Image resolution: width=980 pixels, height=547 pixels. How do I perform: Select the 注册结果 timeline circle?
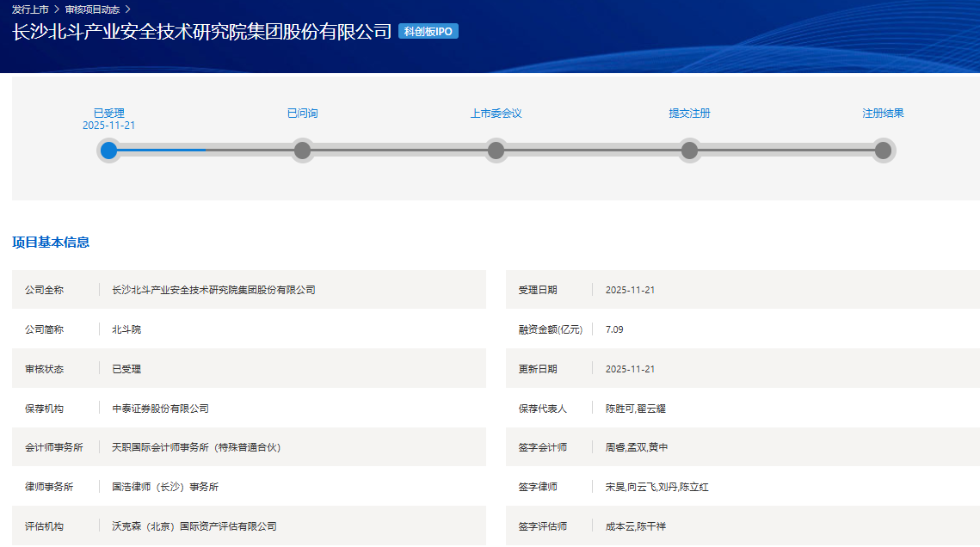point(883,151)
